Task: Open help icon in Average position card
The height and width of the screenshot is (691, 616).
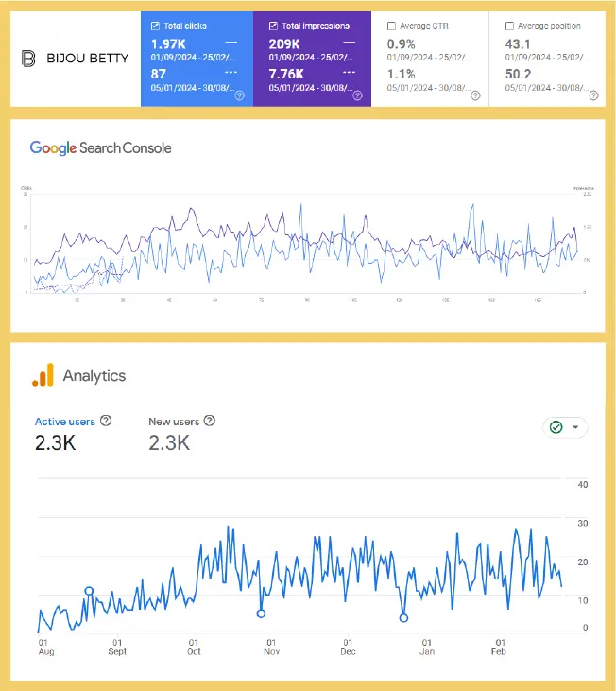Action: tap(593, 95)
